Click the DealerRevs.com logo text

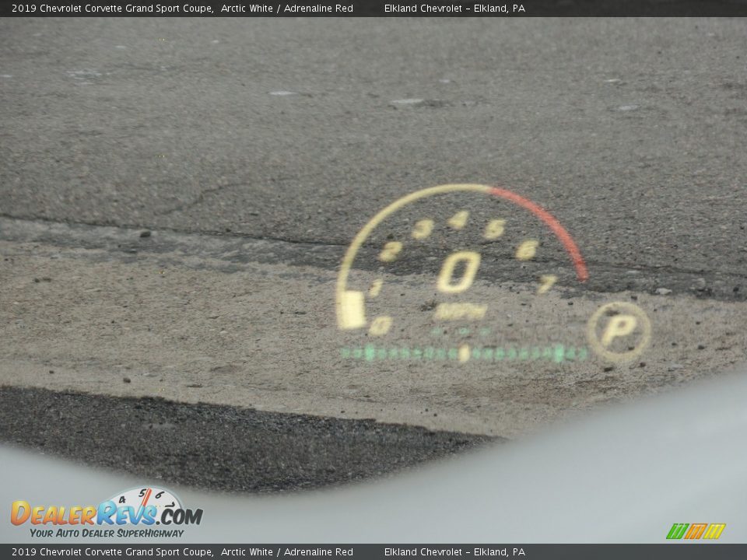click(x=107, y=515)
